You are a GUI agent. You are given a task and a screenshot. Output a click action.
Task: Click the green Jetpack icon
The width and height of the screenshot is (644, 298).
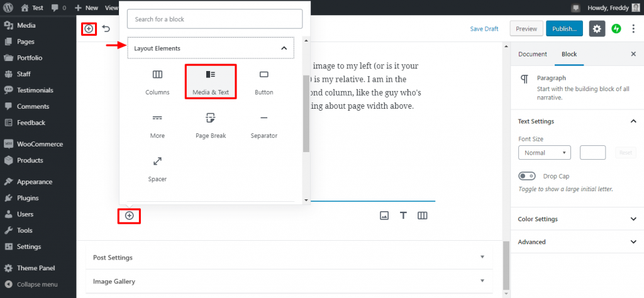pos(616,29)
